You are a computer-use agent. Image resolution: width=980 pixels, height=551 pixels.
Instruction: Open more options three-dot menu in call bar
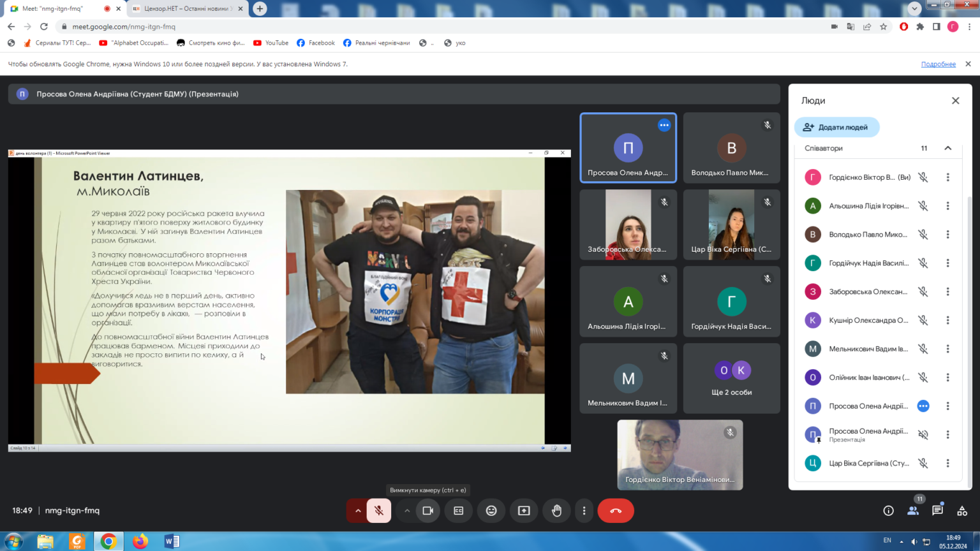tap(584, 511)
